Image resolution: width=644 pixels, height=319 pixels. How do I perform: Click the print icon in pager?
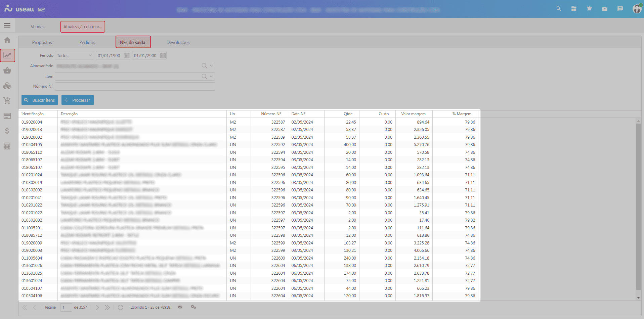point(180,307)
